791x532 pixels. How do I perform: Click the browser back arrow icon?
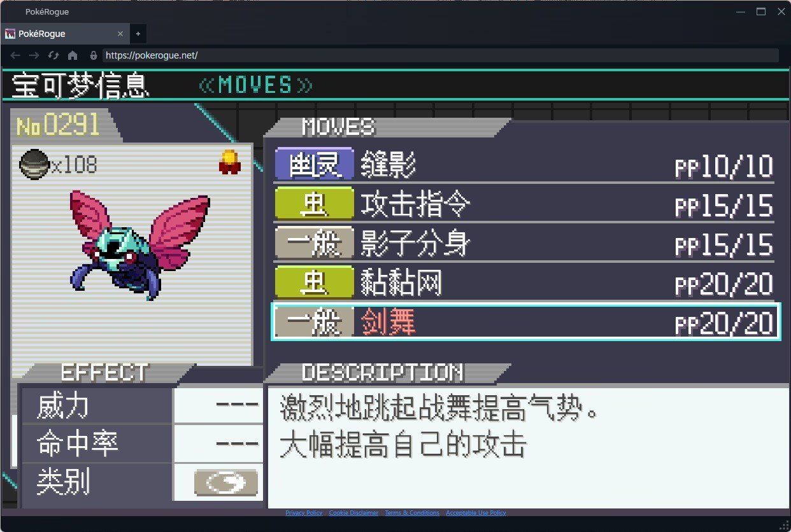tap(15, 55)
